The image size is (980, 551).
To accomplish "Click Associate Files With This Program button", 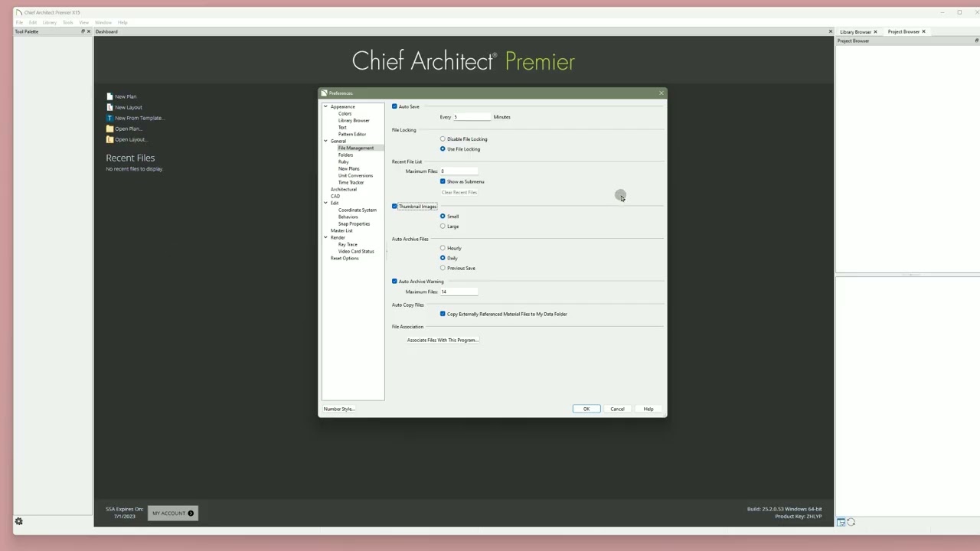I will click(443, 340).
